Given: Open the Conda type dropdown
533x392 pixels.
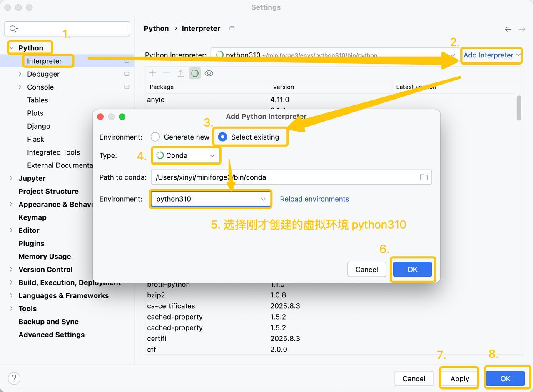Looking at the screenshot, I should (186, 155).
